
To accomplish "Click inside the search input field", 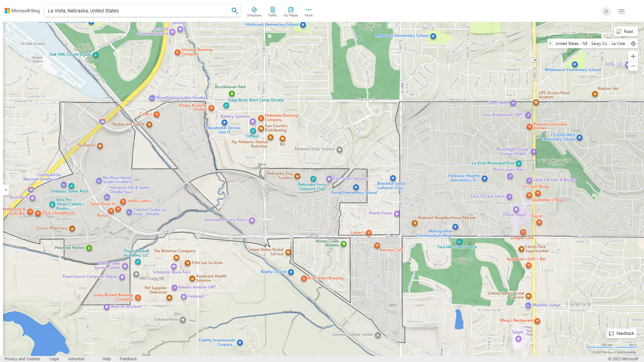I will [x=134, y=10].
